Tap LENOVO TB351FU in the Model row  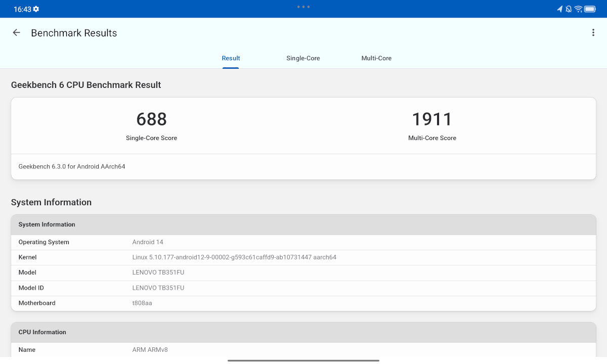point(158,272)
